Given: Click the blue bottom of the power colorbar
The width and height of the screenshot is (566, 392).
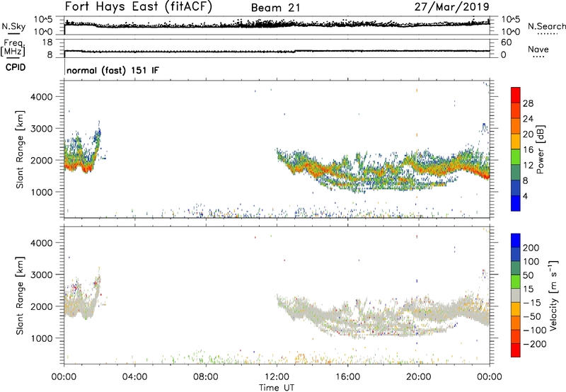Looking at the screenshot, I should (516, 203).
